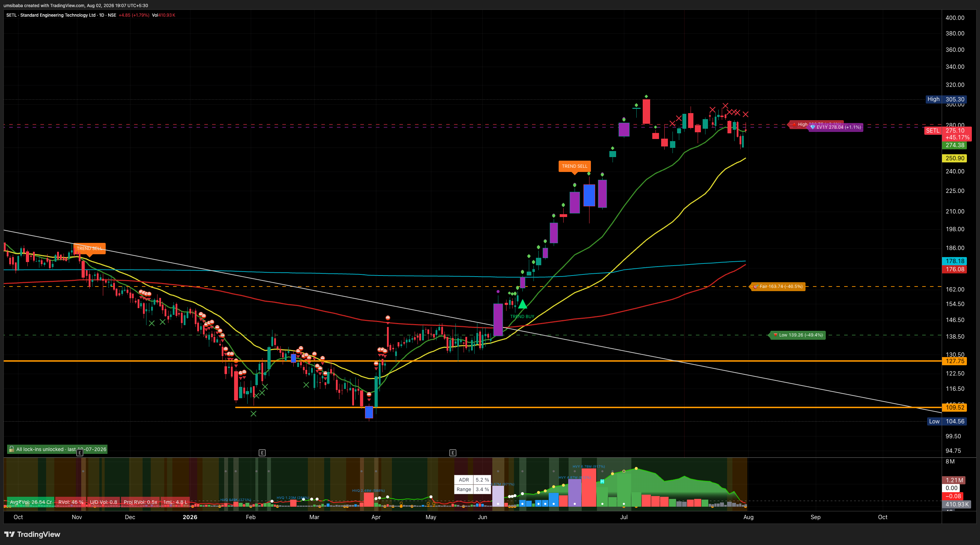Select the green diamond above the 305.30 high candle
980x545 pixels.
point(646,96)
